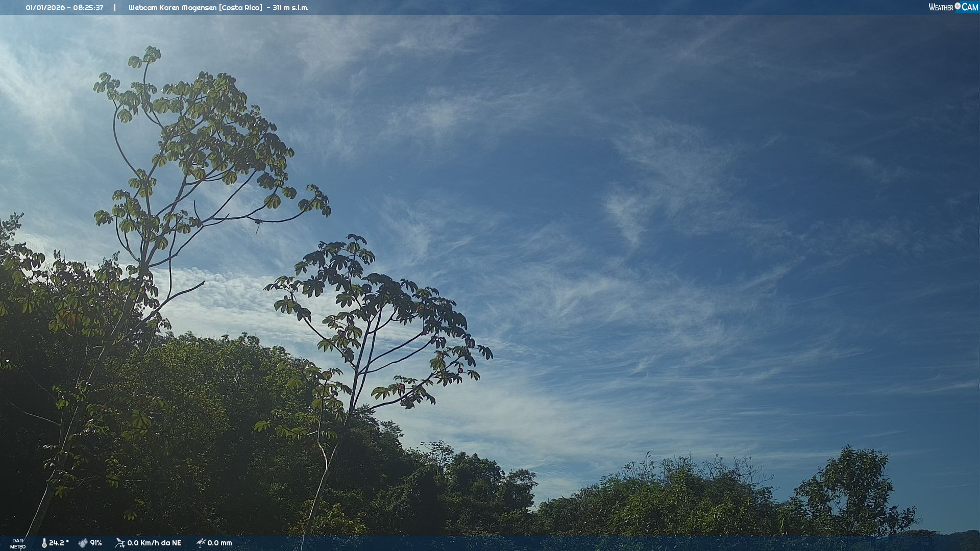The image size is (980, 551).
Task: Click the wind anemometer icon
Action: (x=120, y=543)
